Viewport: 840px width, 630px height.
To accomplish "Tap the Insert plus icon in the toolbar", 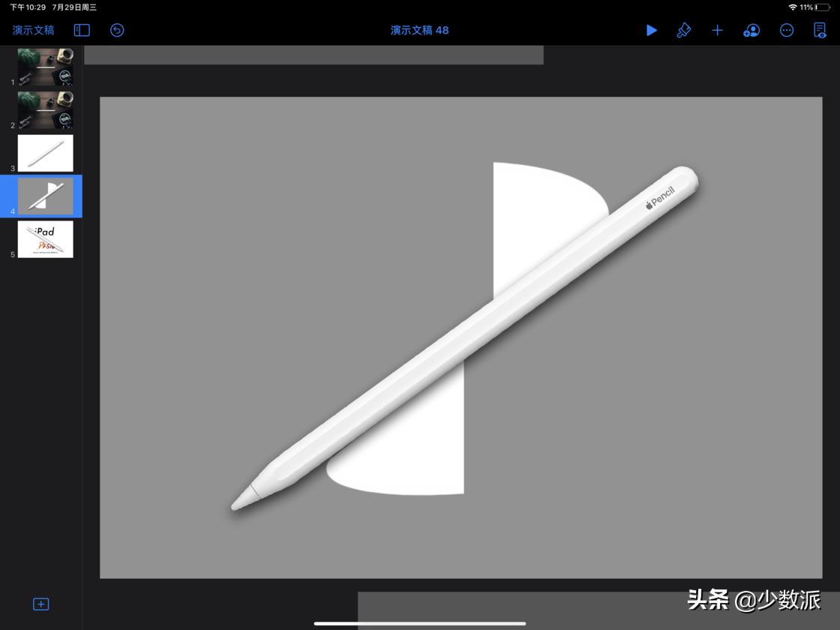I will (717, 30).
